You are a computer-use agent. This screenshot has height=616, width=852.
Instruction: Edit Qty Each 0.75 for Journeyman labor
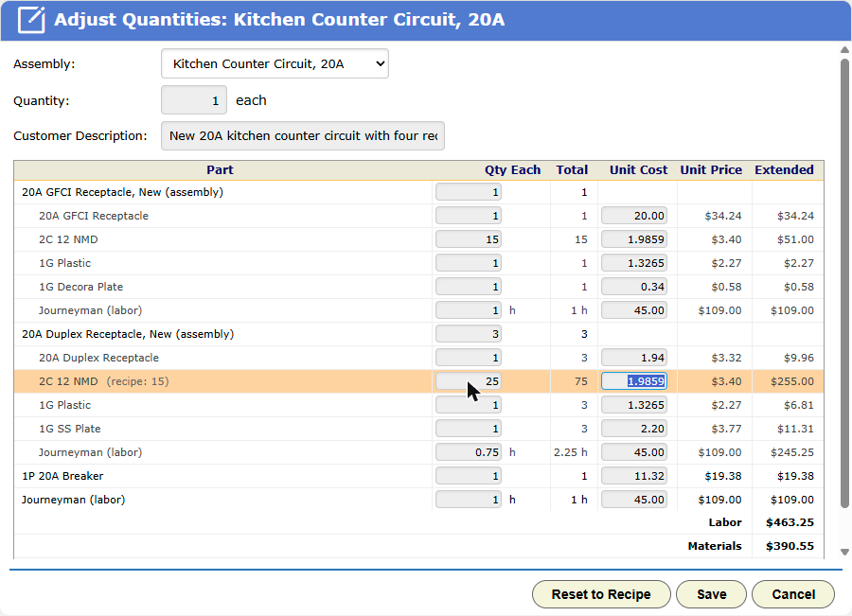(x=469, y=452)
